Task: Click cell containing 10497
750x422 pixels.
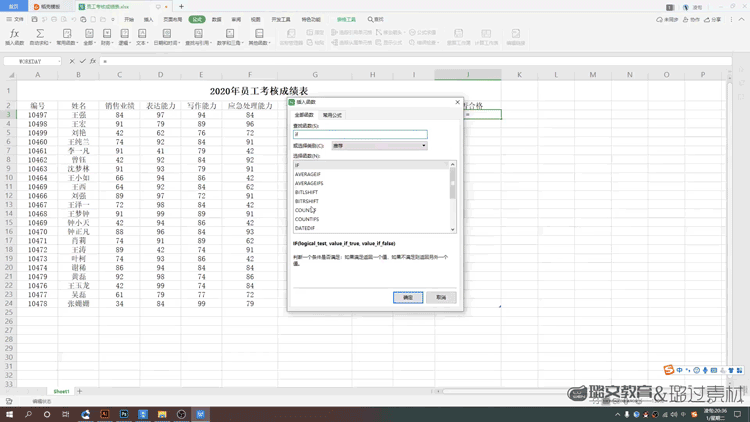Action: [x=37, y=115]
